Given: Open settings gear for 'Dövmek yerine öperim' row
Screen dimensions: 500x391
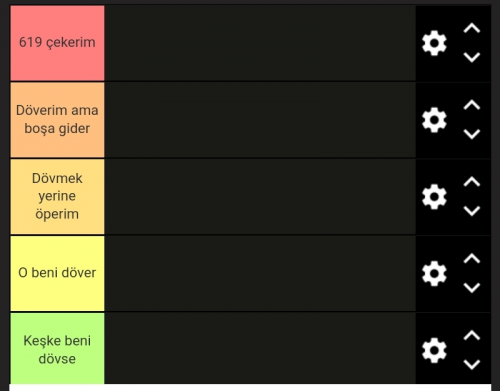Looking at the screenshot, I should [x=434, y=197].
